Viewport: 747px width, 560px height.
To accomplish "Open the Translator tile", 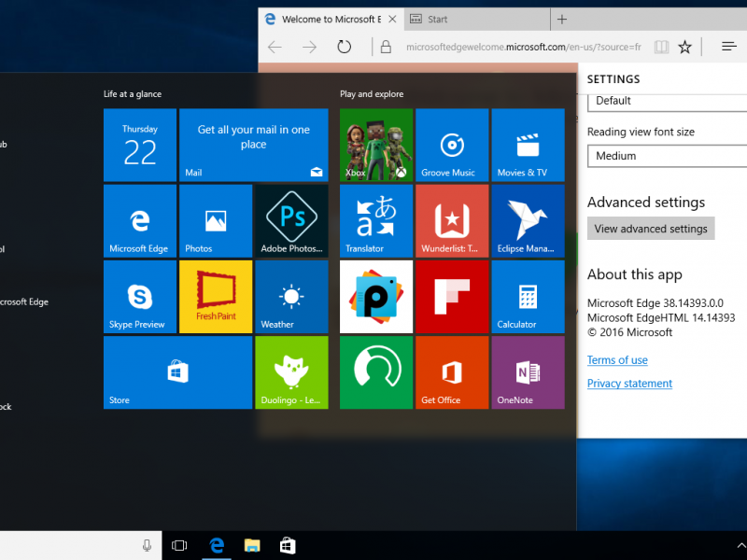I will click(376, 221).
